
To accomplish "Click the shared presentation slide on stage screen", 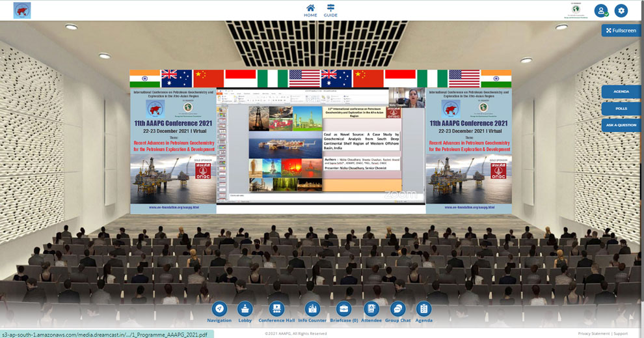I will pos(325,148).
